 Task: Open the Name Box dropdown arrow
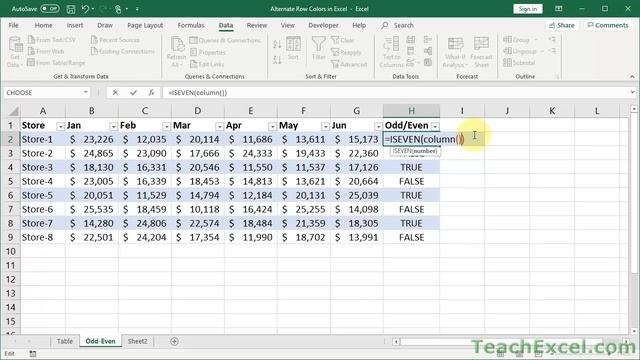pos(86,93)
